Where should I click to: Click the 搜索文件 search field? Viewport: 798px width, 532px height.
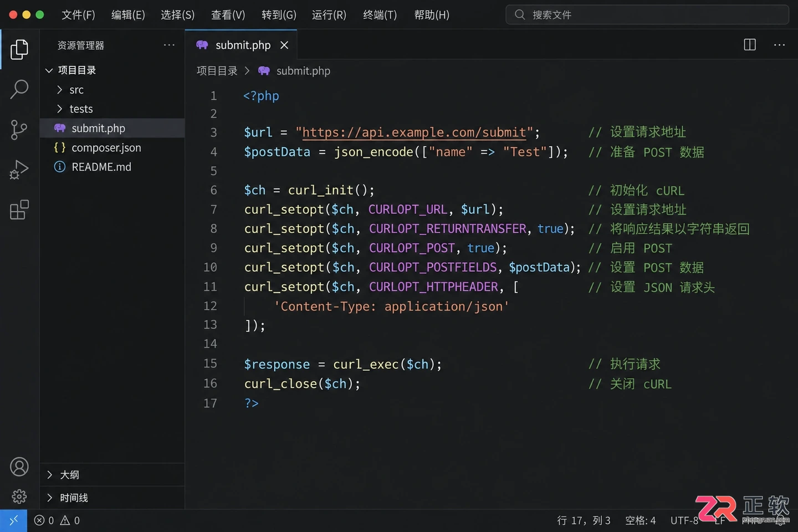(x=647, y=14)
